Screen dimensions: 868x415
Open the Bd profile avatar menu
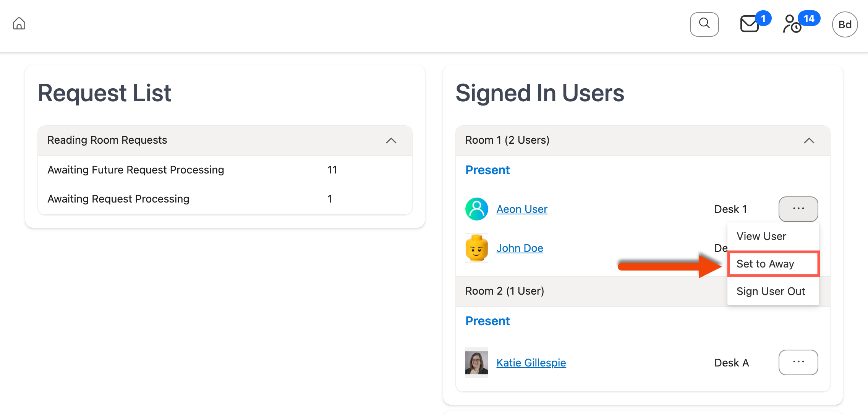(844, 24)
